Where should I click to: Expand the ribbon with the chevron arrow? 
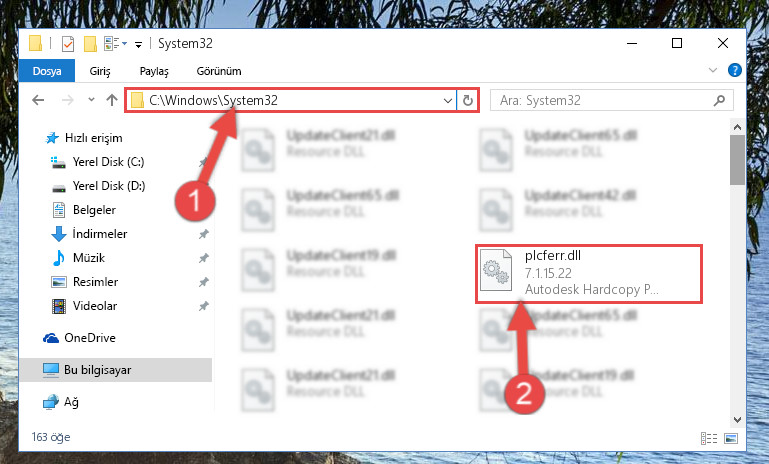tap(713, 71)
